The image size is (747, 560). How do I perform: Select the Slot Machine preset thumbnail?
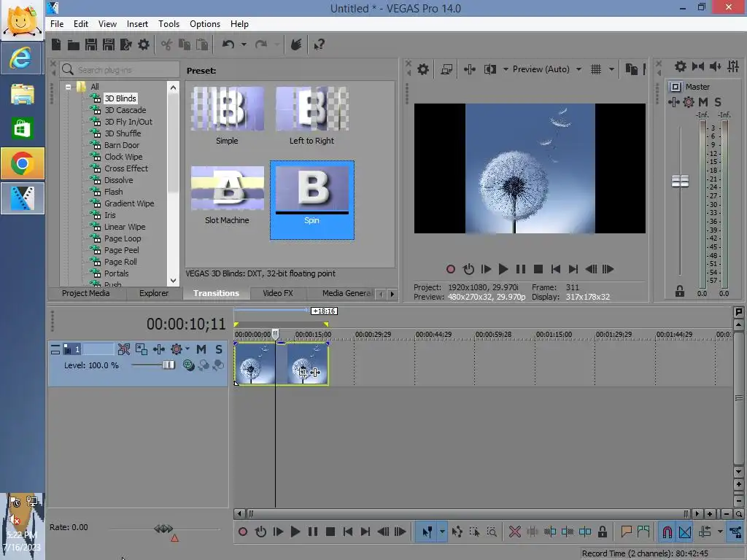point(228,188)
